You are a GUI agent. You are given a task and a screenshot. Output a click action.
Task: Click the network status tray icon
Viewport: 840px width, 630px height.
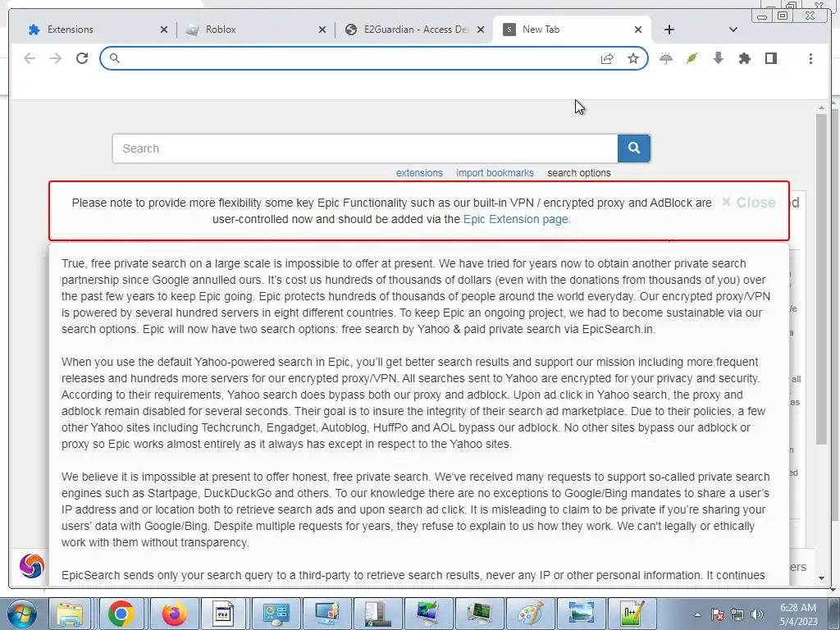click(x=737, y=615)
